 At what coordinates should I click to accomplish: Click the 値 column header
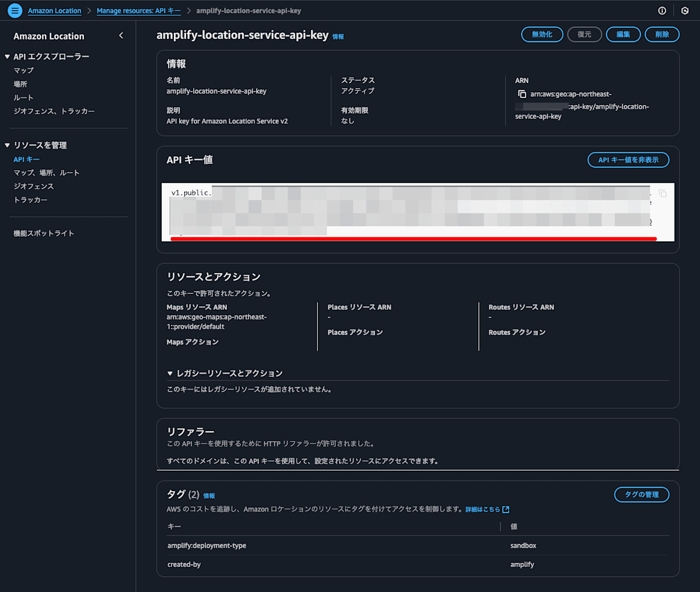pos(514,527)
